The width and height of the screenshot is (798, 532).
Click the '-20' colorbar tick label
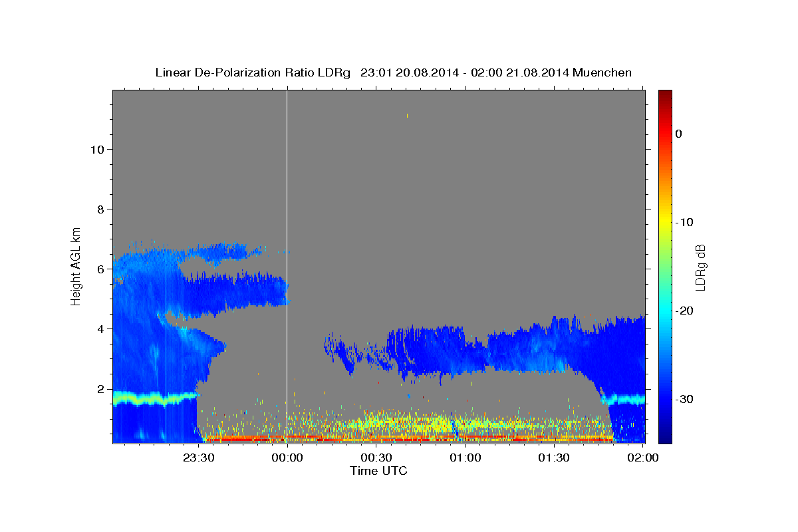point(684,311)
